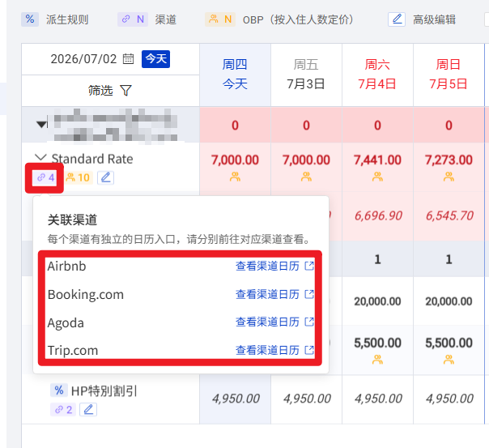Click the Saturday availability 0 cell
The width and height of the screenshot is (489, 448).
(377, 126)
